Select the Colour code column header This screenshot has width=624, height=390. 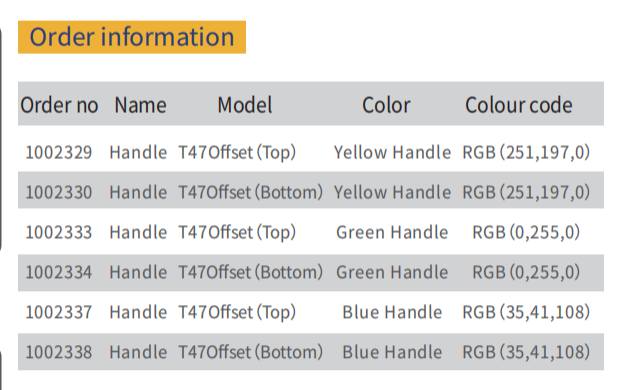519,105
